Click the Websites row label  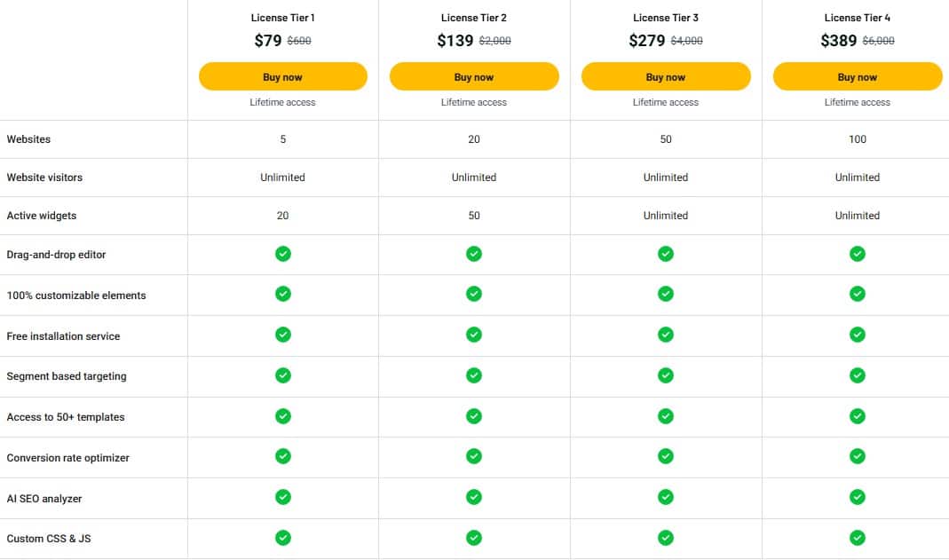coord(28,139)
